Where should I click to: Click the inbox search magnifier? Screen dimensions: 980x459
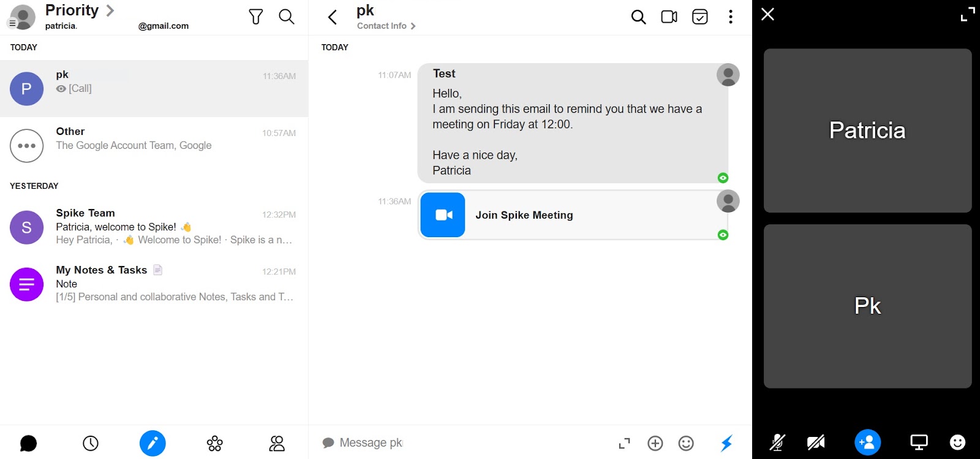(287, 17)
